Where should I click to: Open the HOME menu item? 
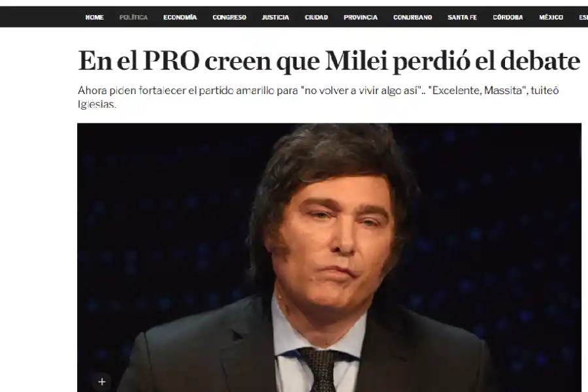coord(95,17)
